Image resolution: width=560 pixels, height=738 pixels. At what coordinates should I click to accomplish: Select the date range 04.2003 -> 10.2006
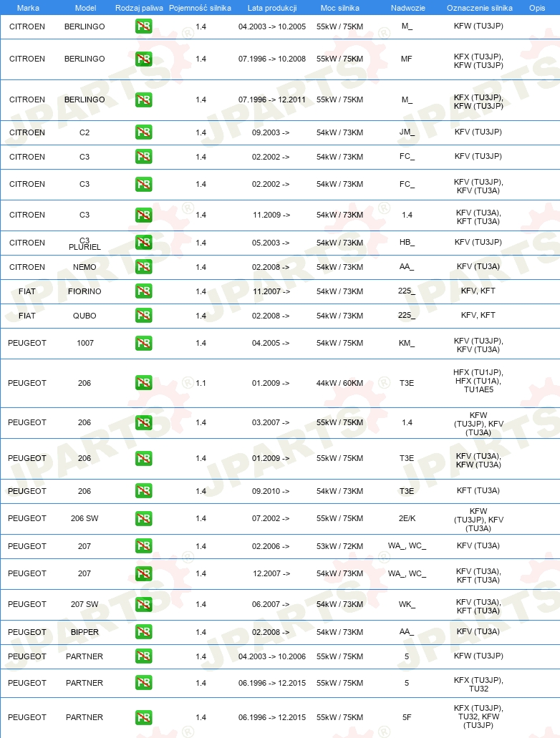[x=271, y=656]
